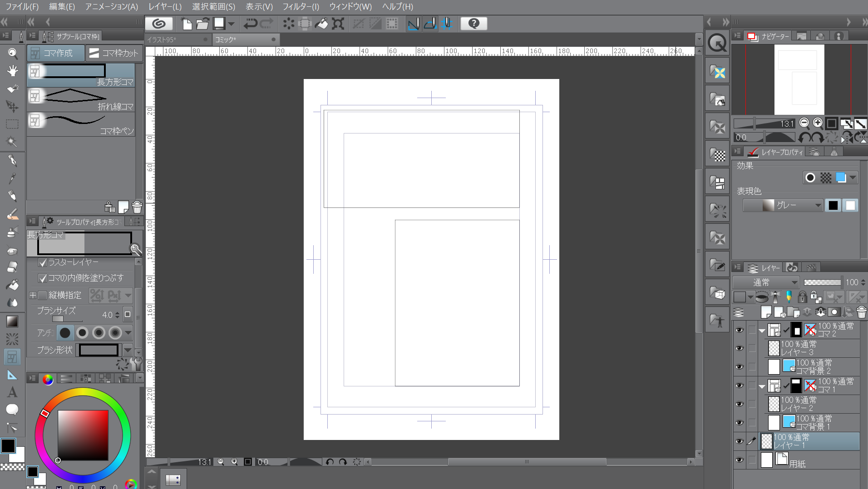
Task: Choose the 折れ線コマ sub tool
Action: click(82, 99)
